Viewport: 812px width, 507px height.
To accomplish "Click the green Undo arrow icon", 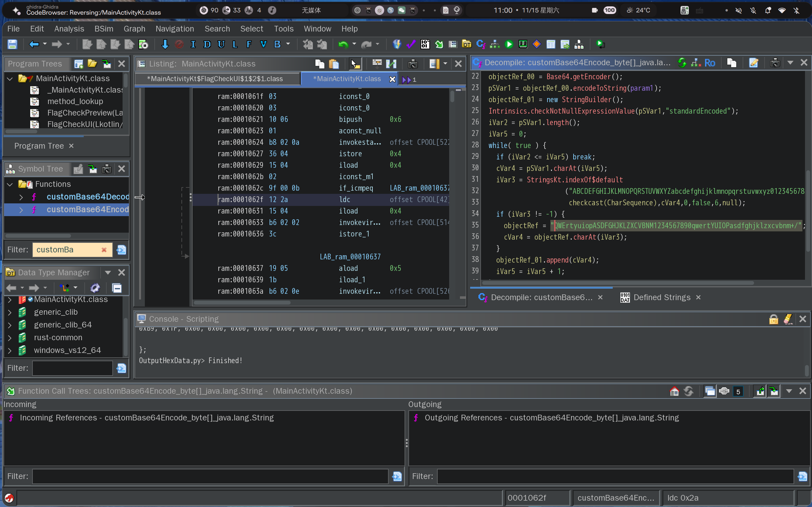I will click(343, 44).
